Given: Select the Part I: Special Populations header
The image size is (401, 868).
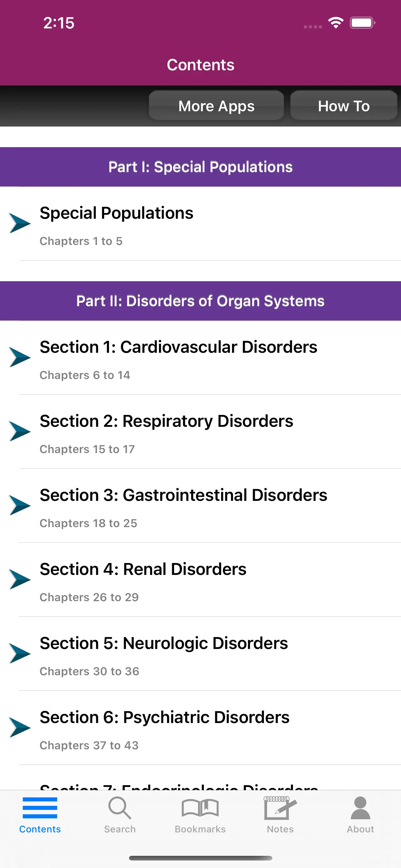Looking at the screenshot, I should (200, 167).
